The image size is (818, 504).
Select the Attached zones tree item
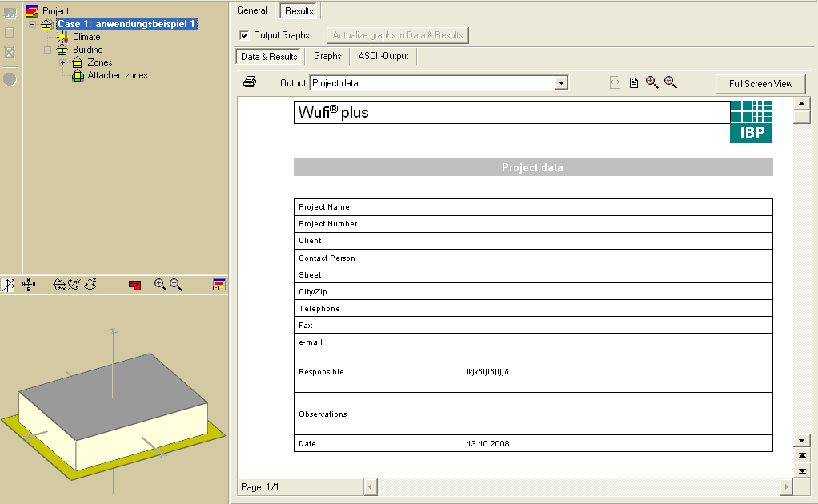click(x=118, y=75)
